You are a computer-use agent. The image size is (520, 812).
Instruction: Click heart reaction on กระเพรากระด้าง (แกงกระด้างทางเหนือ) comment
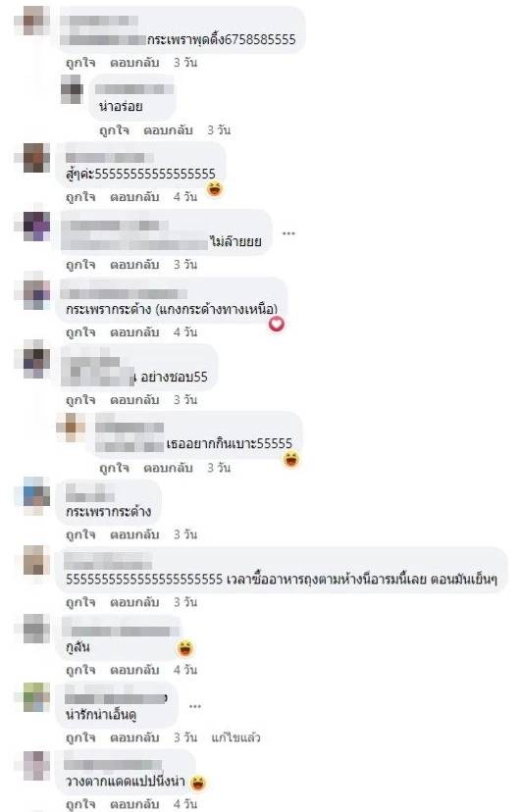[277, 325]
